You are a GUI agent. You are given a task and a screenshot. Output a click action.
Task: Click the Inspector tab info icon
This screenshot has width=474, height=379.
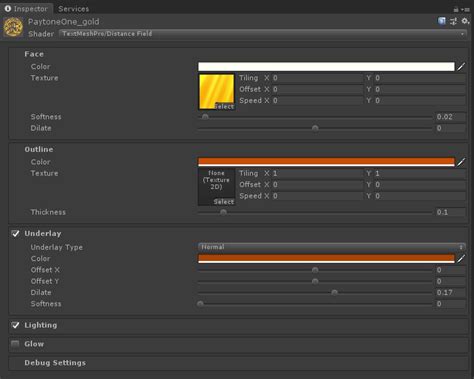pos(8,9)
